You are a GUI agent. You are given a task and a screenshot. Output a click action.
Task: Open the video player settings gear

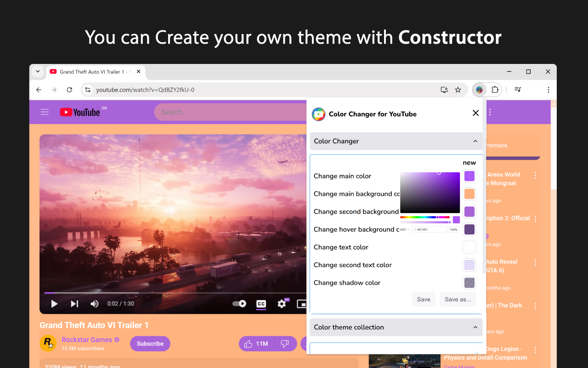click(282, 304)
